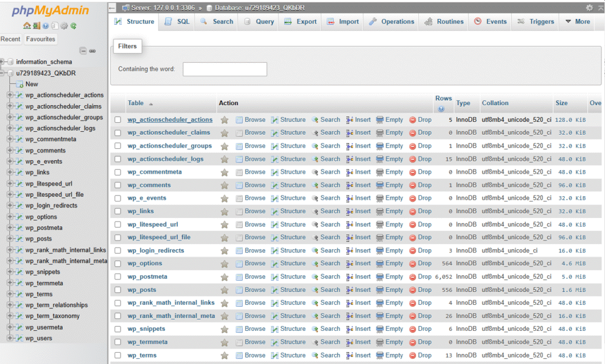The height and width of the screenshot is (364, 605).
Task: Browse the wp_postmeta table
Action: click(x=255, y=277)
